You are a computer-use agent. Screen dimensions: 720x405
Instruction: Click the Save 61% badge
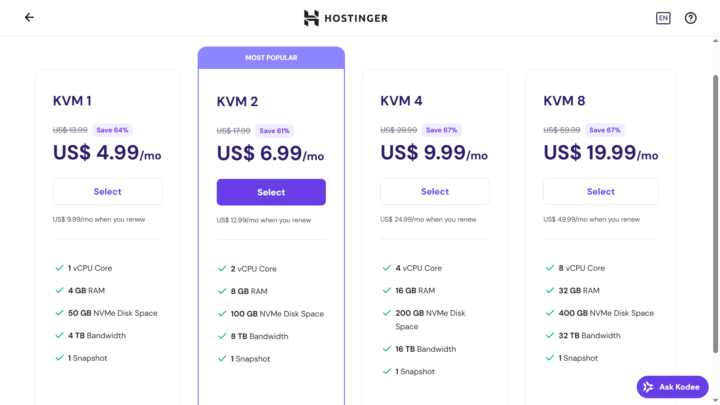275,131
